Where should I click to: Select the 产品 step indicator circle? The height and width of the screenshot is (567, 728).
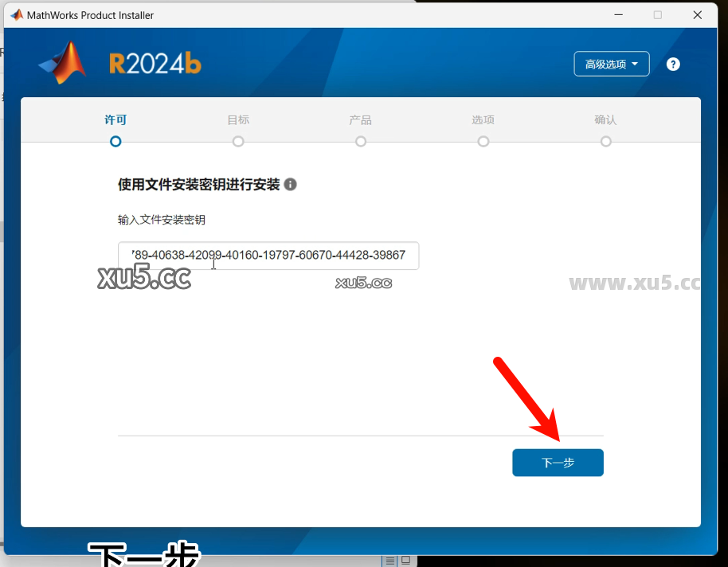coord(361,141)
